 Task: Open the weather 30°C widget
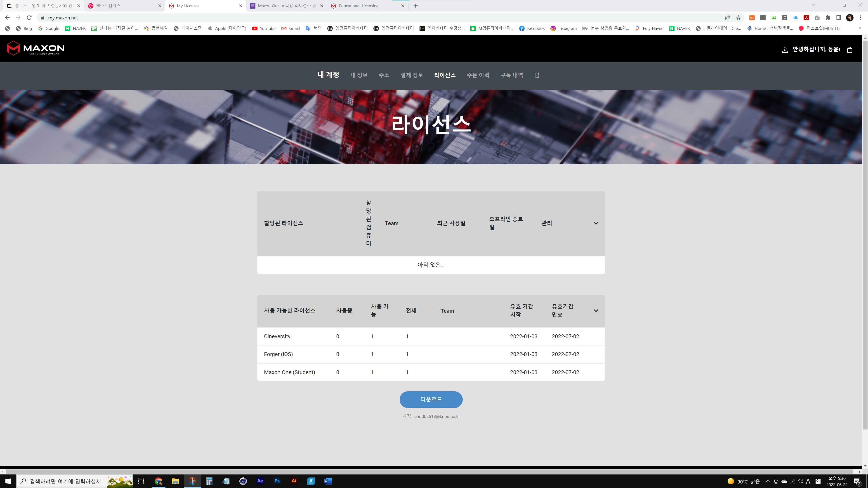click(x=743, y=481)
